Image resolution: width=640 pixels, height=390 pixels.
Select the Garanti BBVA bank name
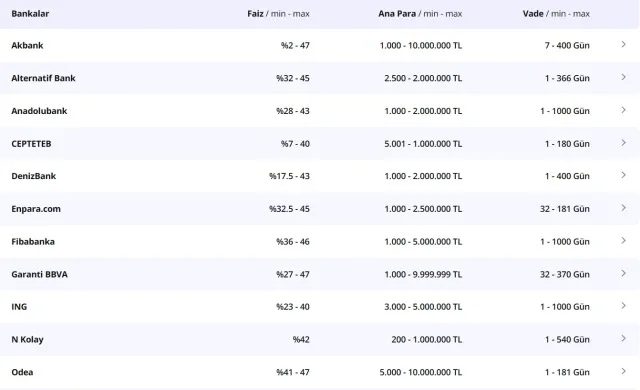click(40, 274)
